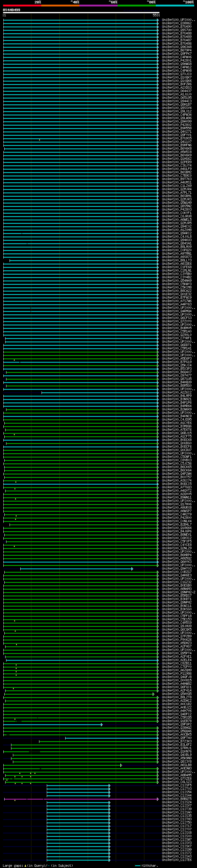Click the shortened cyan bar for A2Z612
197x868 pixels.
pyautogui.click(x=100, y=393)
